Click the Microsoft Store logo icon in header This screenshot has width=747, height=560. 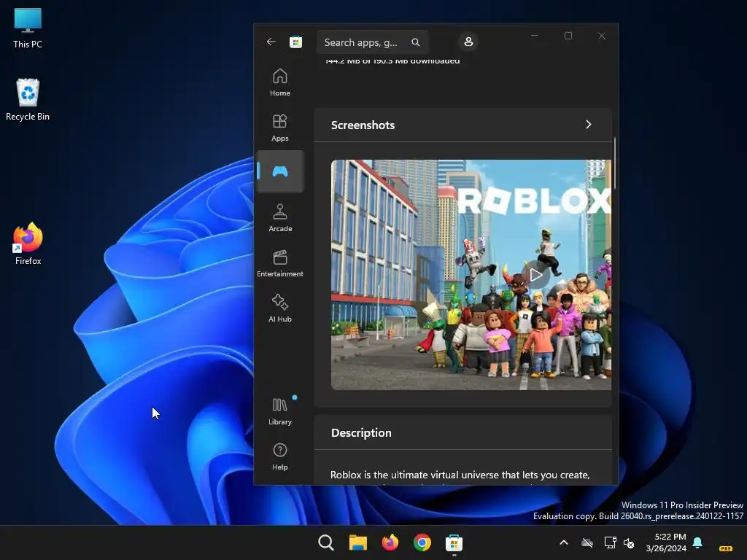pyautogui.click(x=296, y=42)
